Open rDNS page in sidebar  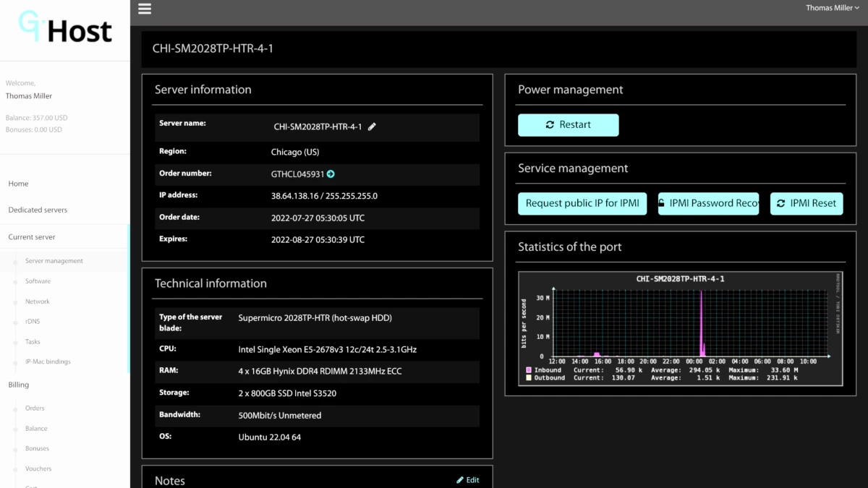point(33,322)
